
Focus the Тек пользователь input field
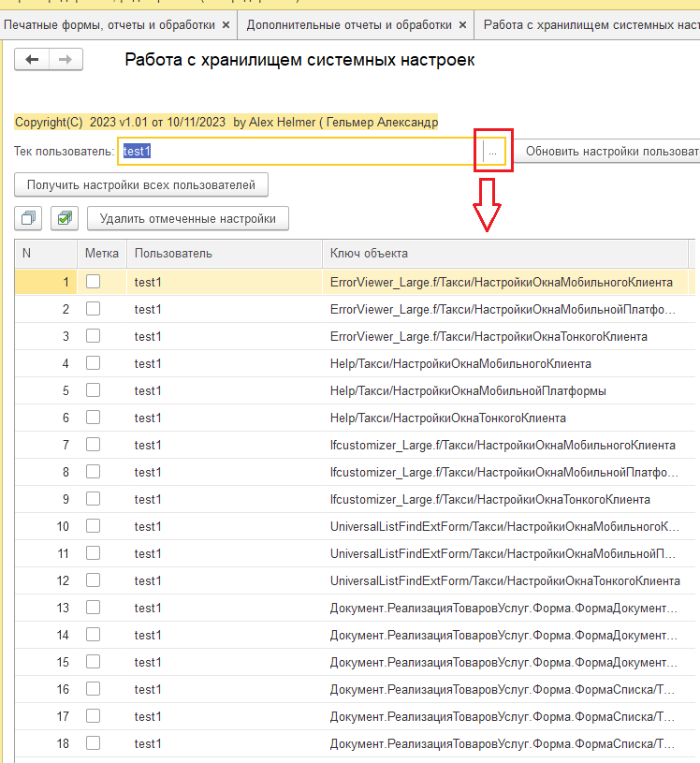(x=299, y=152)
